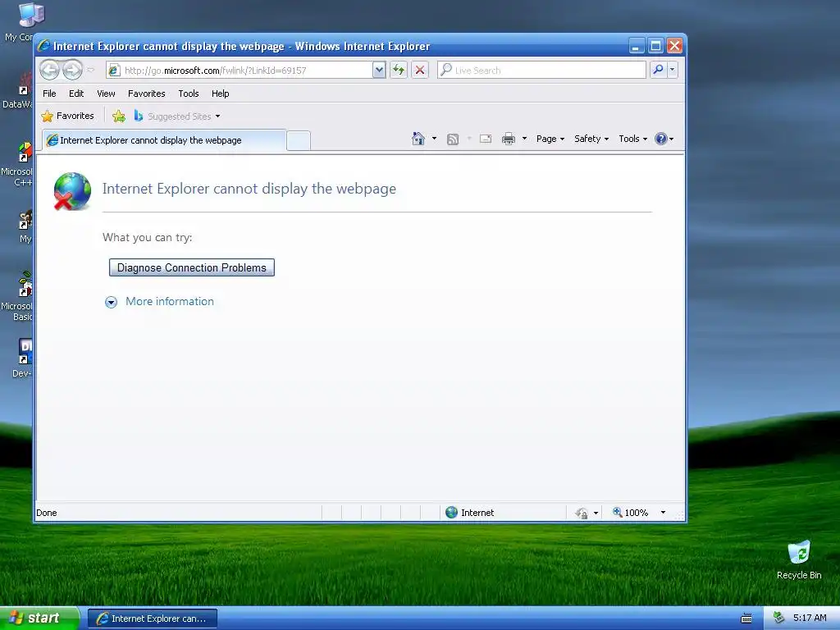Image resolution: width=840 pixels, height=630 pixels.
Task: Open the Favorites menu in the menu bar
Action: 146,94
